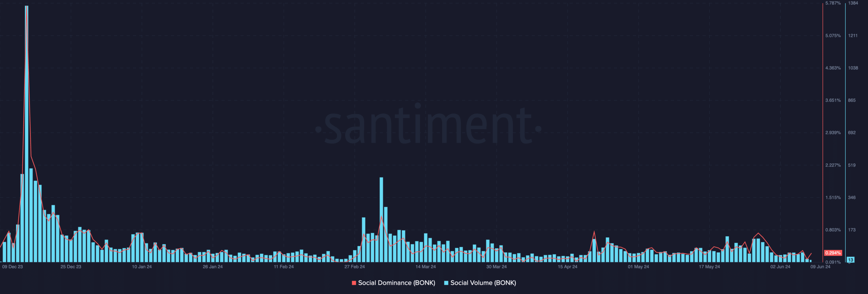The image size is (868, 294).
Task: Click the 5.787% dominance axis label
Action: pyautogui.click(x=833, y=3)
